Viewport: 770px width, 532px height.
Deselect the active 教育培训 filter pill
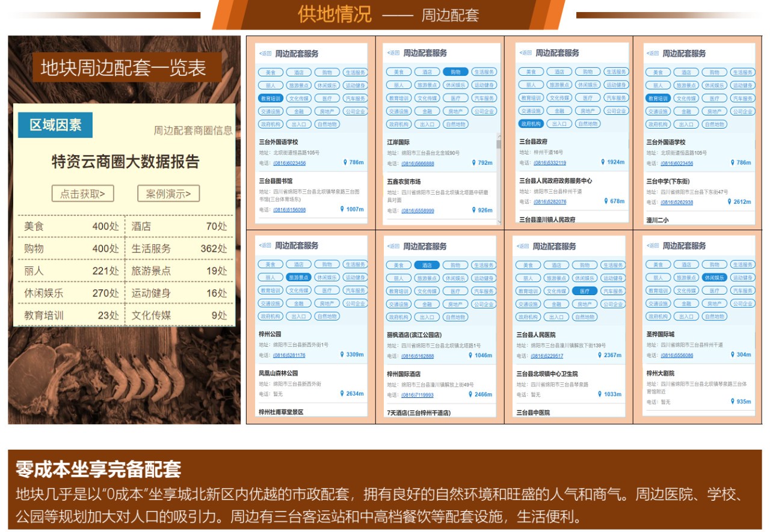272,97
